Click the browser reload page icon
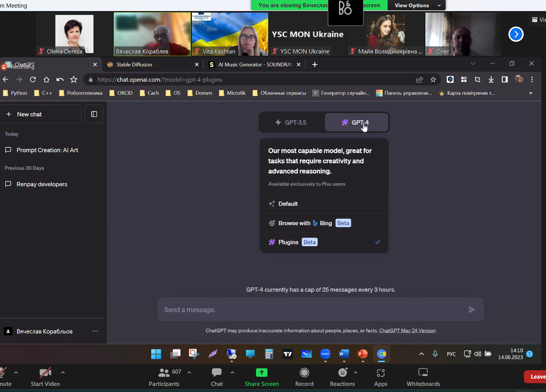Screen dimensions: 546x392 (x=33, y=79)
